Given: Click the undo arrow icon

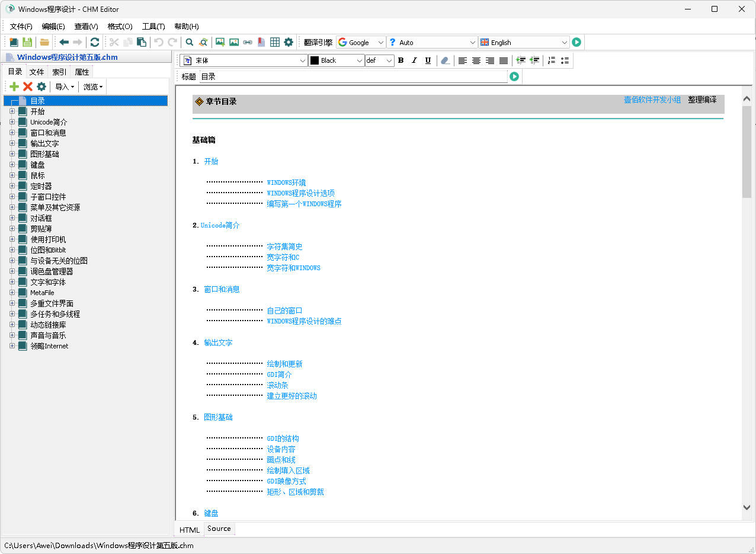Looking at the screenshot, I should pyautogui.click(x=159, y=42).
